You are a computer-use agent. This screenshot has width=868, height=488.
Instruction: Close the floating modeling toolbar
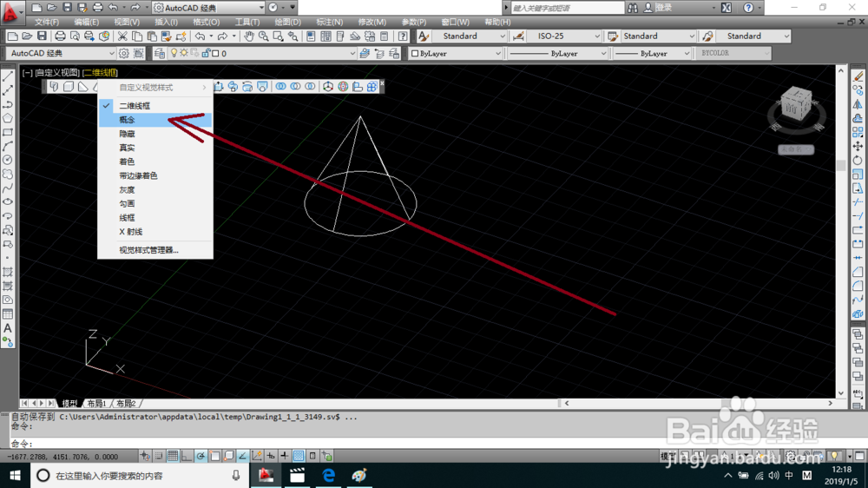[x=382, y=83]
